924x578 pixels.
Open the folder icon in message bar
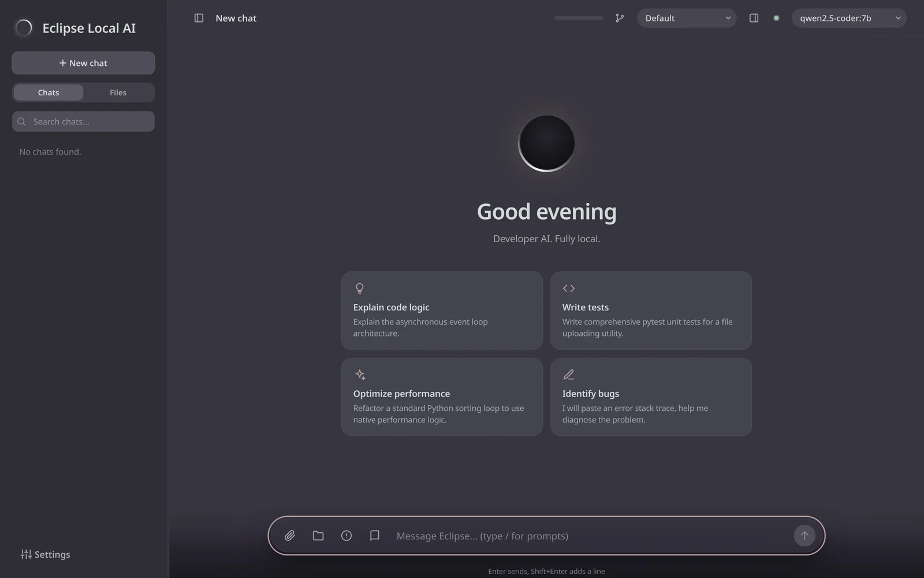(x=318, y=536)
